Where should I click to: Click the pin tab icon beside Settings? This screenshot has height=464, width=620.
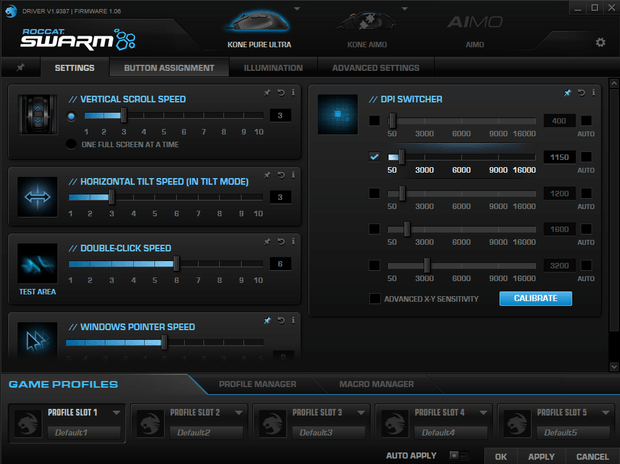pyautogui.click(x=21, y=68)
